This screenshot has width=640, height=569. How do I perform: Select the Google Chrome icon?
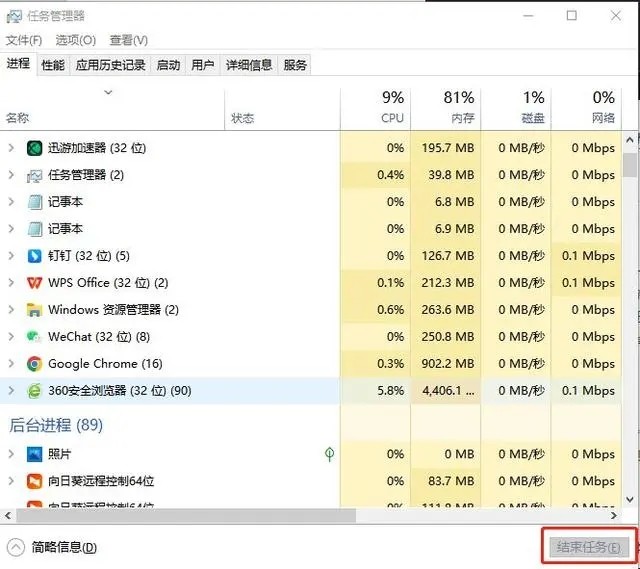point(35,364)
